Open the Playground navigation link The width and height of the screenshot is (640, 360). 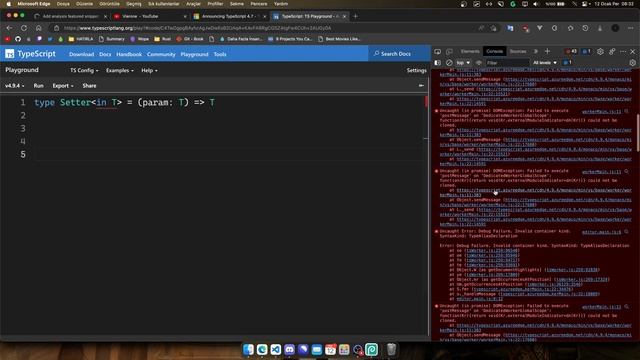pyautogui.click(x=194, y=54)
